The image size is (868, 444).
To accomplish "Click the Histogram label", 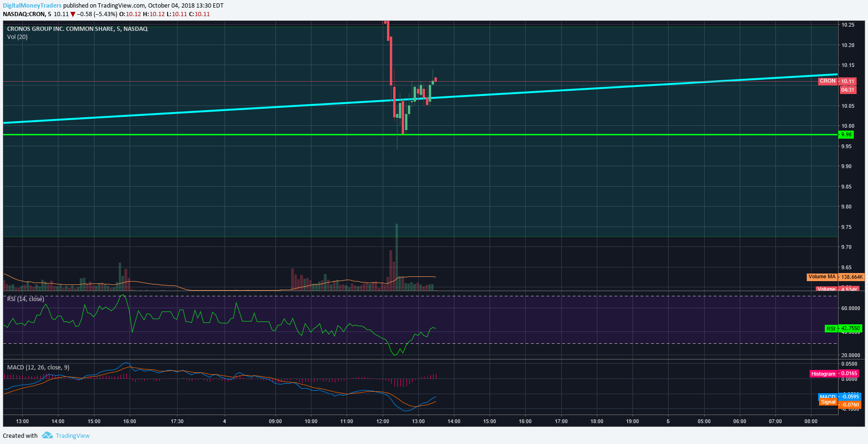I will (823, 374).
